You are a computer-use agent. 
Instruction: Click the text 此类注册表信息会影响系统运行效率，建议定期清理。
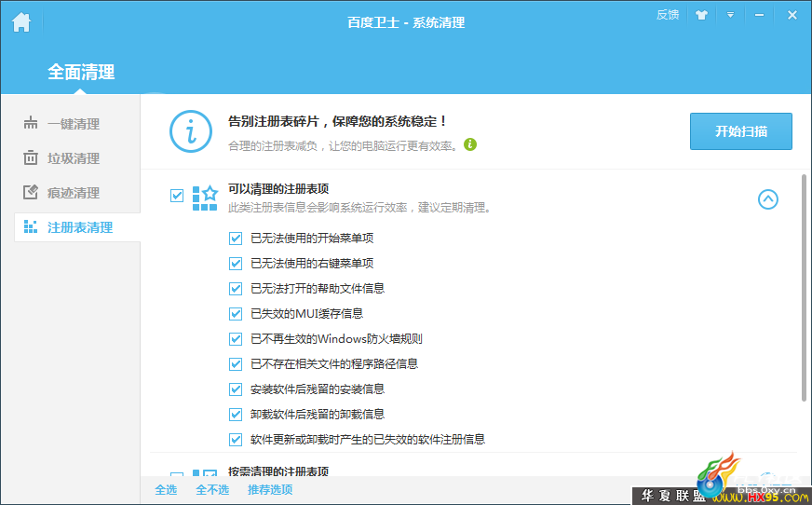click(360, 208)
